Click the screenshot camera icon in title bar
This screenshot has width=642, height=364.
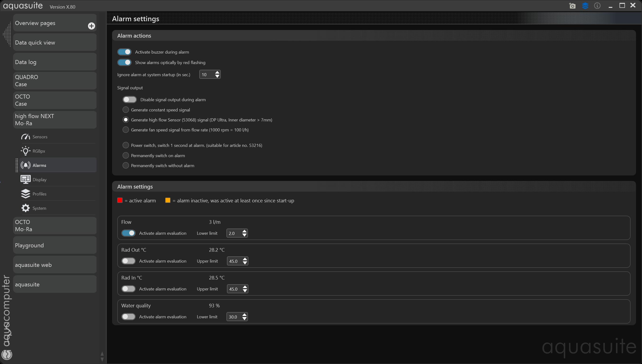572,6
